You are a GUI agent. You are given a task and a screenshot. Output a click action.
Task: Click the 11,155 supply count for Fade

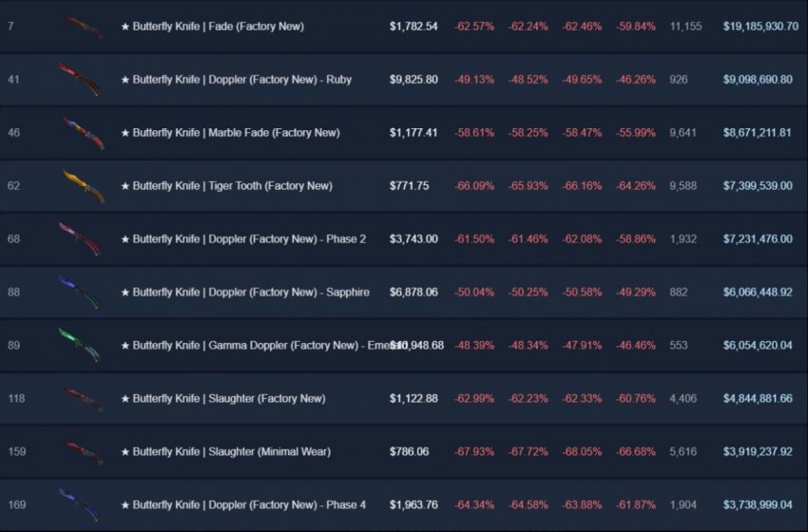click(685, 27)
